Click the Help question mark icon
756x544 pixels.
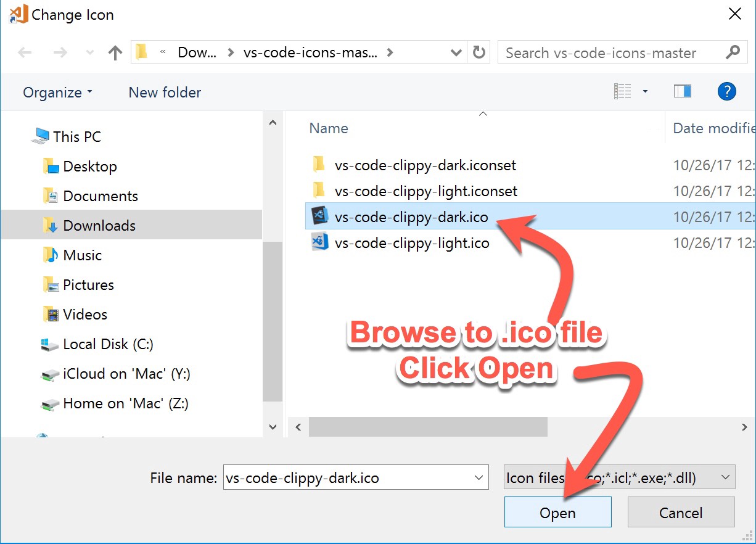[x=727, y=91]
